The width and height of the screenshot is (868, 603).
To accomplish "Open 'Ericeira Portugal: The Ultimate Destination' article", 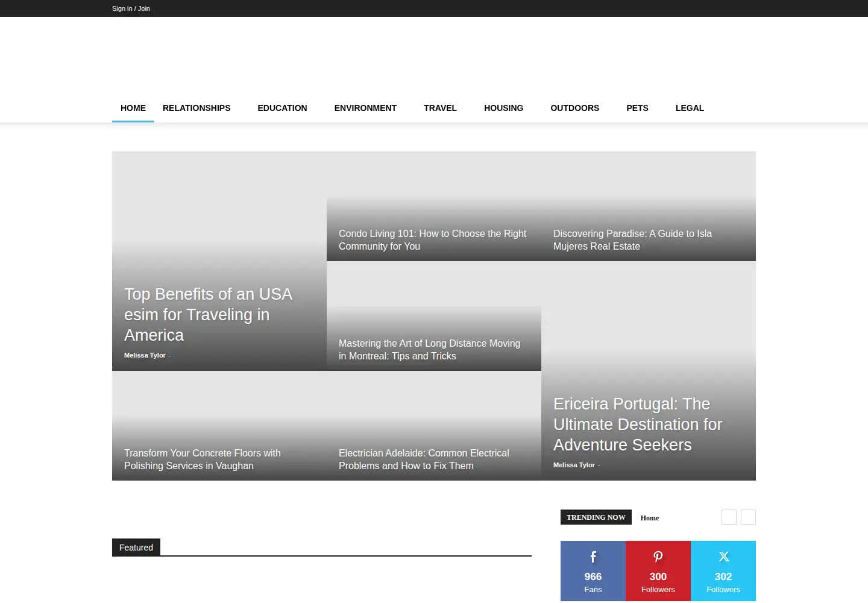I will [x=638, y=425].
